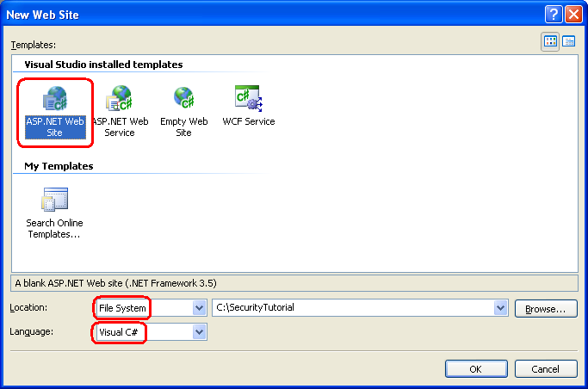Screen dimensions: 588x389
Task: Switch templates view to small icons list
Action: pos(569,41)
